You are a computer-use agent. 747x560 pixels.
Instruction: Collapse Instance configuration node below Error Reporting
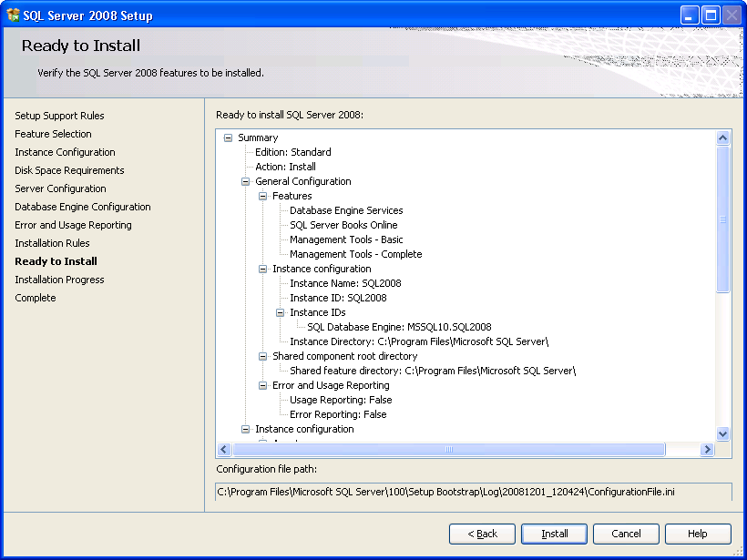[245, 429]
